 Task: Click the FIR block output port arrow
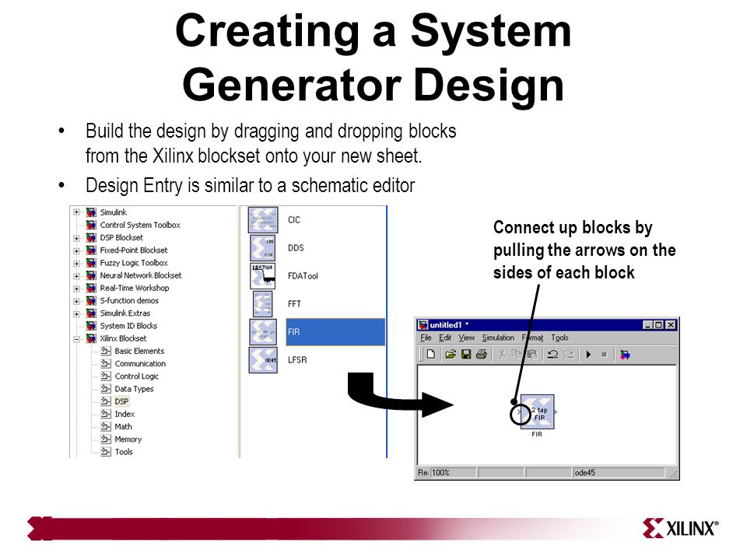coord(556,412)
